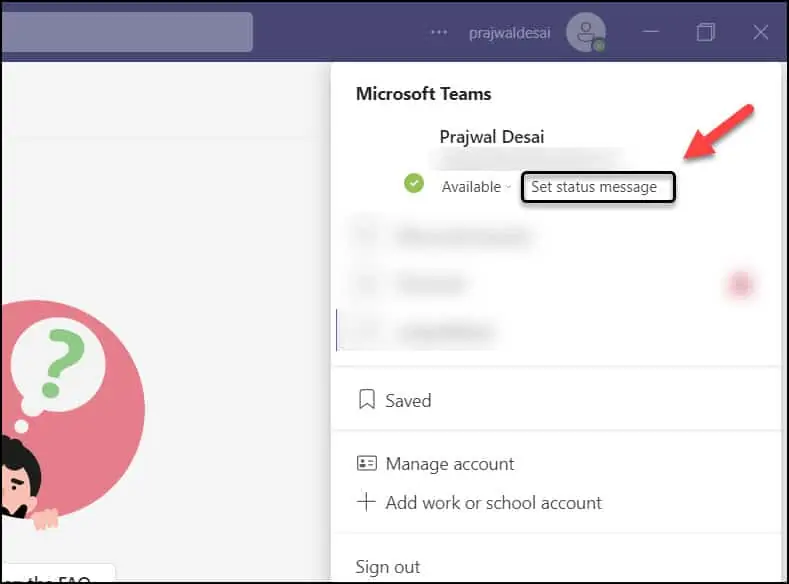Click the green Available status checkmark

pos(414,184)
